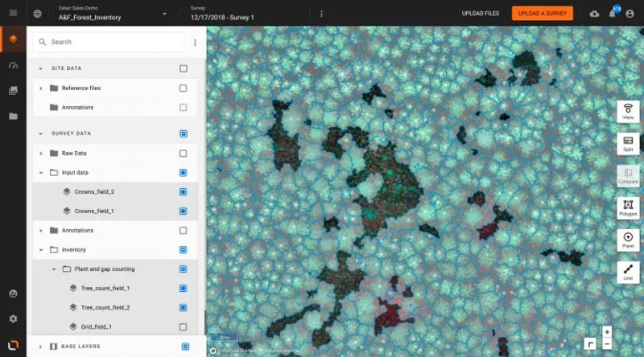Click the View tool on map toolbar
This screenshot has width=644, height=357.
[x=628, y=112]
